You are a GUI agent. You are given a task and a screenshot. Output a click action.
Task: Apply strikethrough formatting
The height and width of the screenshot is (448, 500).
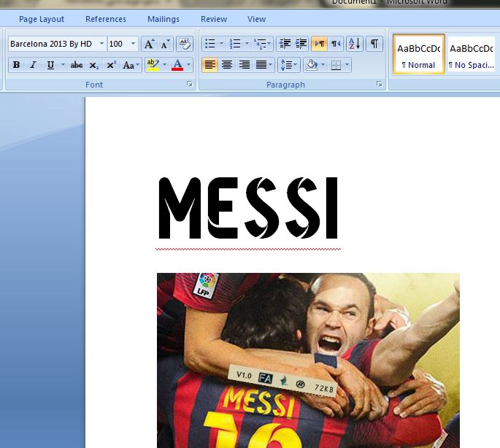[77, 65]
